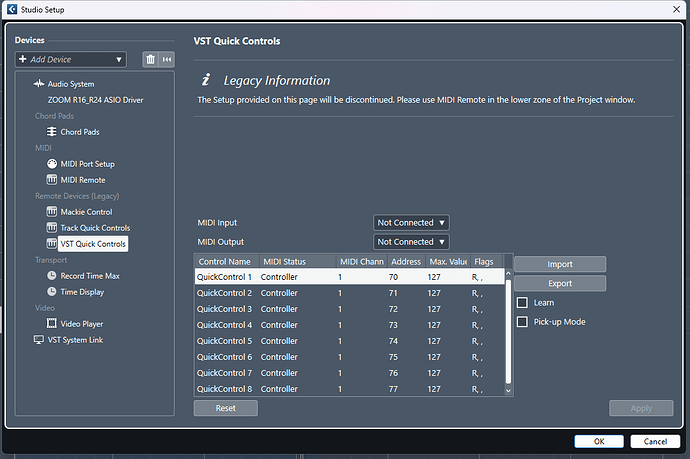
Task: Click the Record Time Max clock icon
Action: pos(52,275)
